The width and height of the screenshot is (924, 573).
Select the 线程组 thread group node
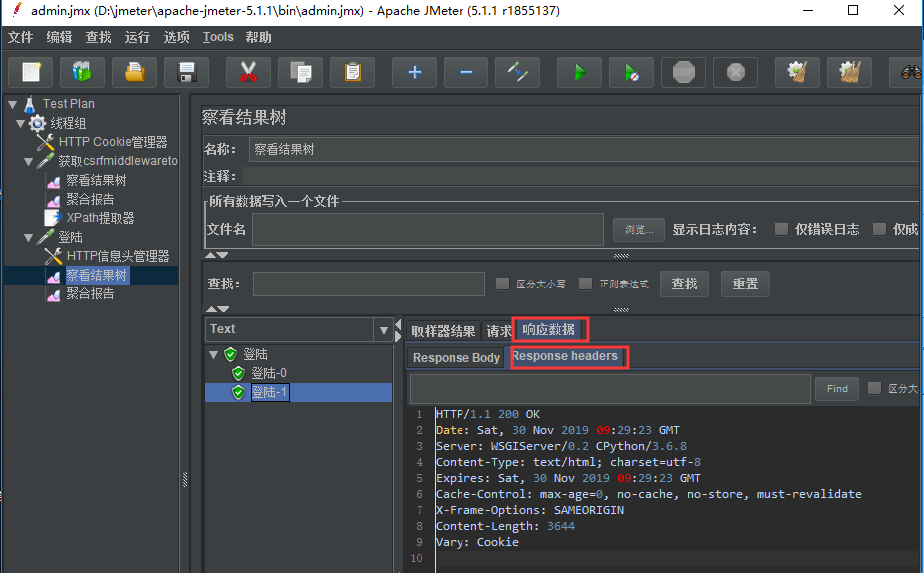(68, 123)
